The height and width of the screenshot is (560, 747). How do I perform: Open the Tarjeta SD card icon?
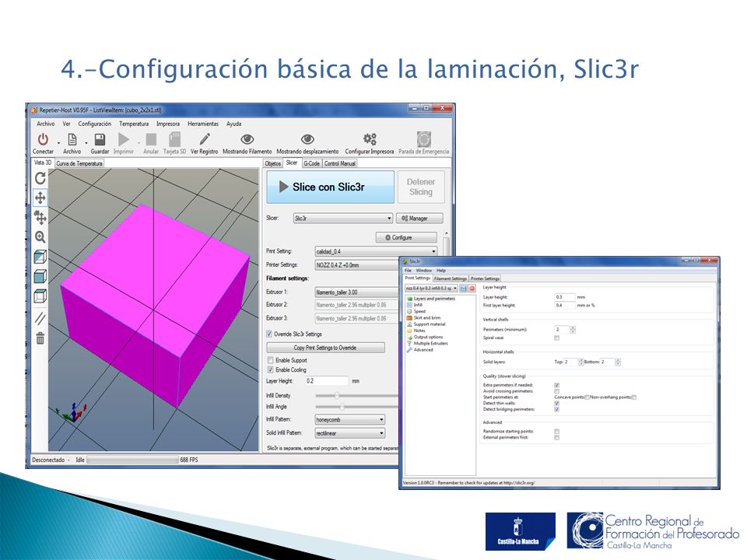click(175, 139)
